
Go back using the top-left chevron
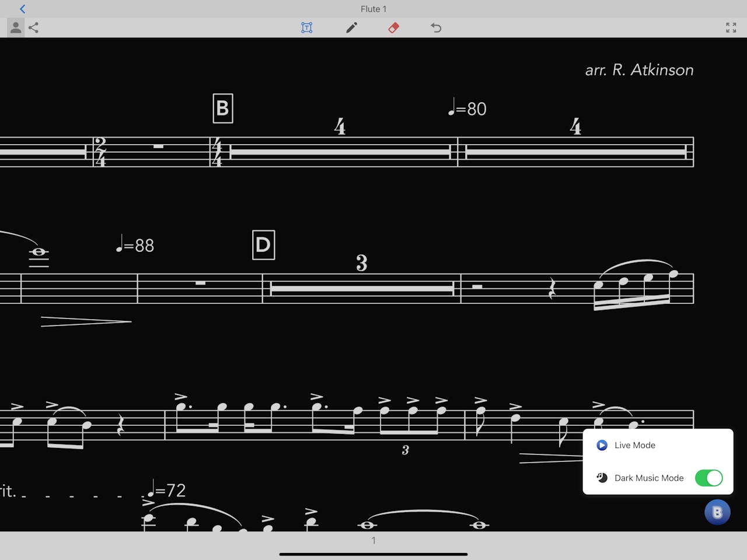point(23,9)
